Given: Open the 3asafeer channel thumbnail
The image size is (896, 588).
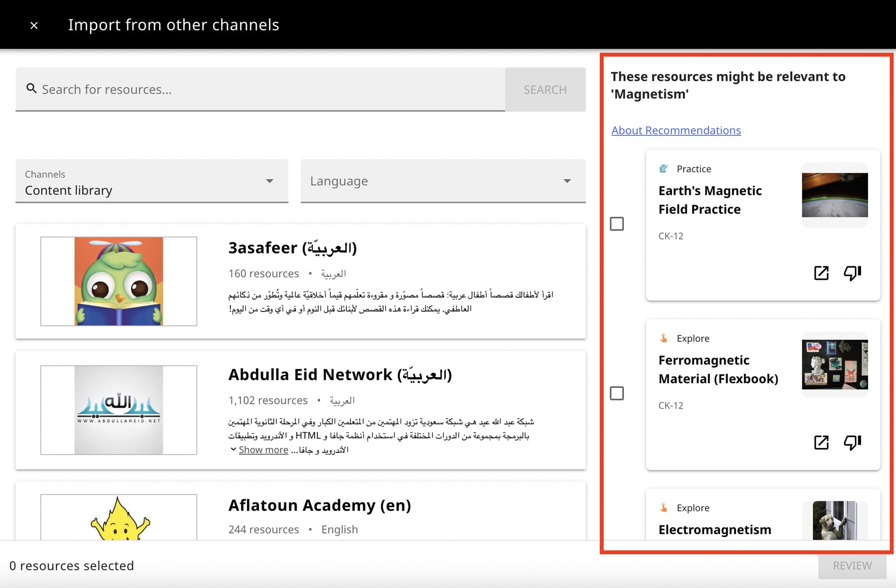Looking at the screenshot, I should pos(119,281).
